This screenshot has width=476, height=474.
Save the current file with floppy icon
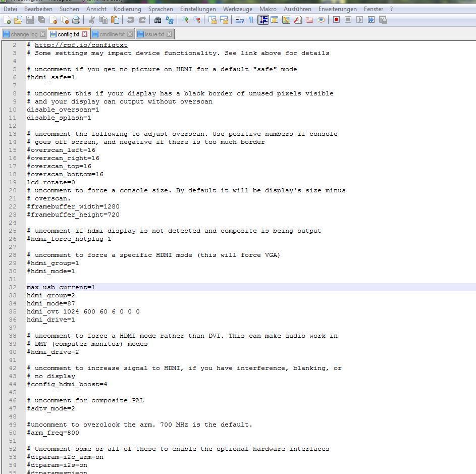[x=30, y=20]
